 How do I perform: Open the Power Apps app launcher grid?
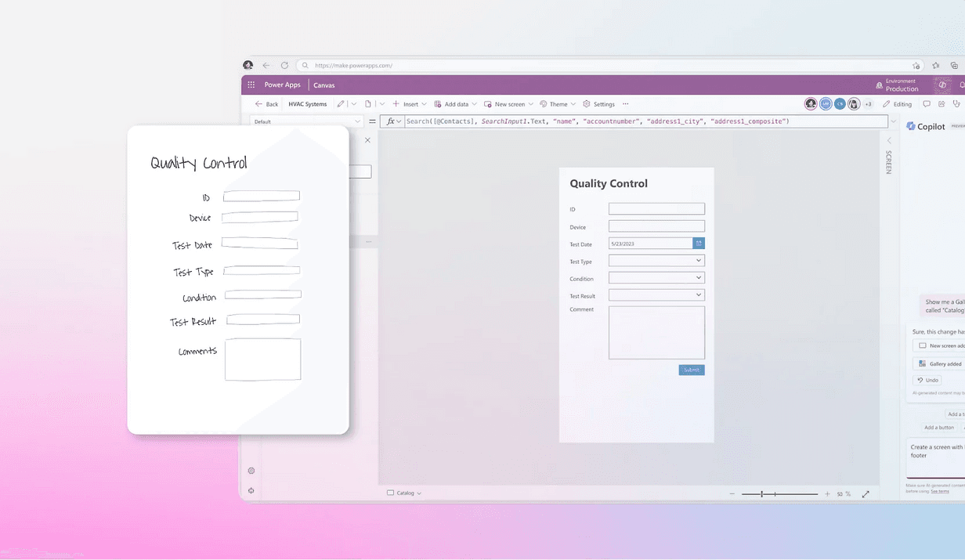click(x=251, y=85)
